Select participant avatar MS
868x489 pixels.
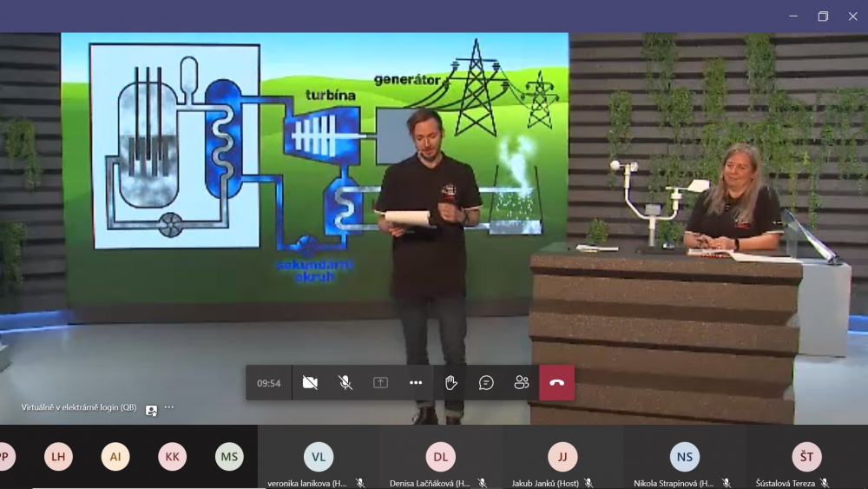click(229, 457)
